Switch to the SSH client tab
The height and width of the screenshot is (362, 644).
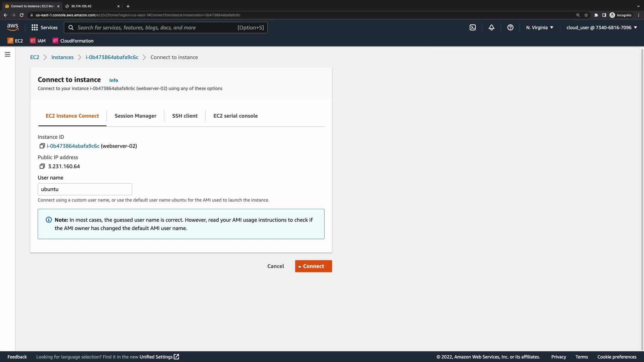[185, 116]
